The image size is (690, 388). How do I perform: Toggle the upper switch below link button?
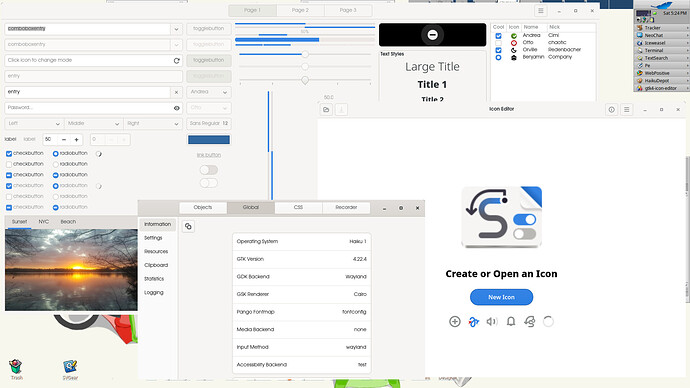click(x=209, y=170)
